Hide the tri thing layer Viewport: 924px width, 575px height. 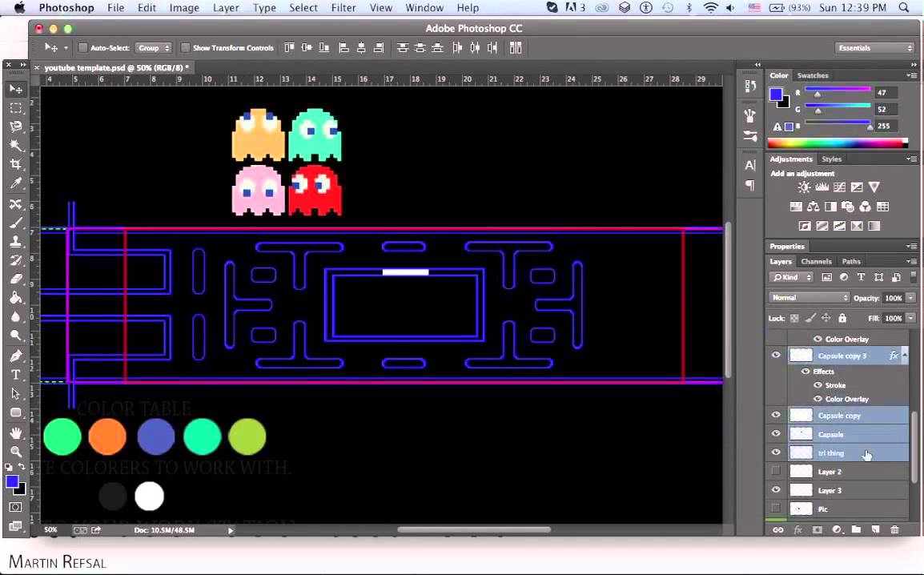(776, 452)
